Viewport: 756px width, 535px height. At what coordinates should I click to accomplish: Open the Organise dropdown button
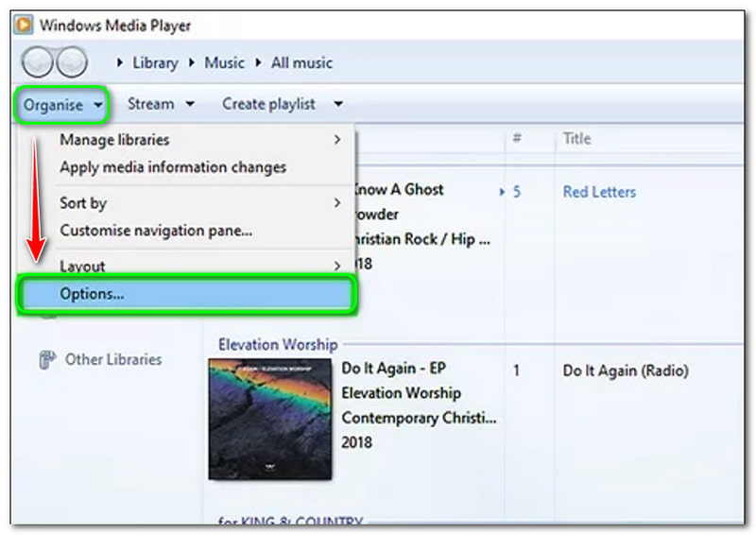coord(61,105)
